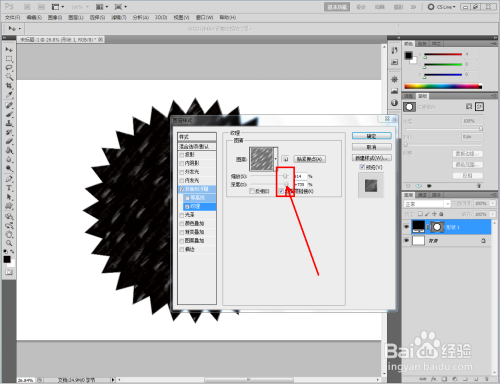
Task: Select the Dodge tool
Action: [x=9, y=168]
